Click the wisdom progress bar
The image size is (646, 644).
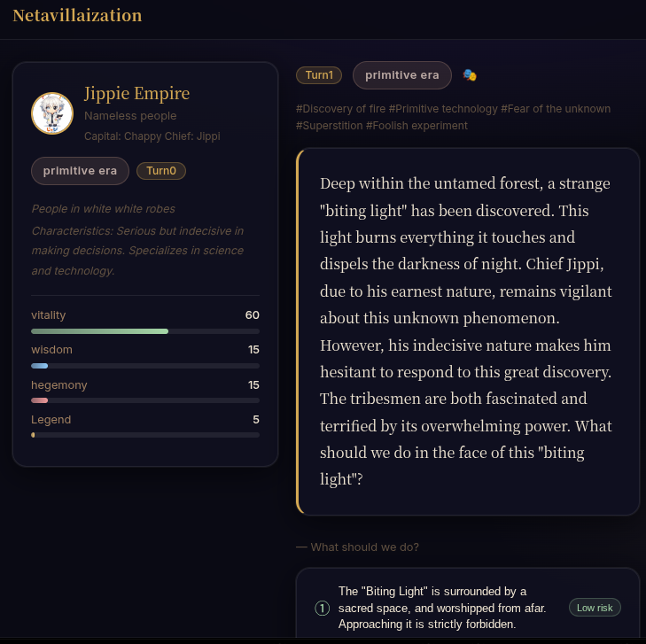(x=145, y=366)
